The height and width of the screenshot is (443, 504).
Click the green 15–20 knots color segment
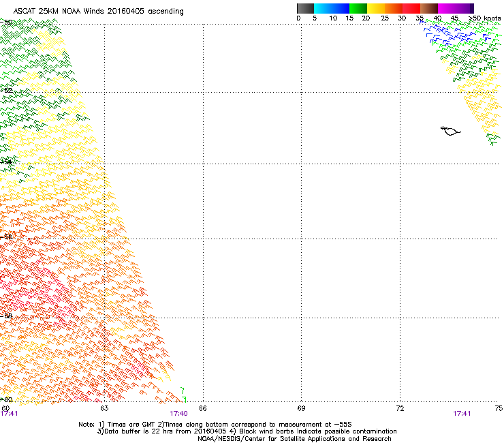tap(358, 8)
